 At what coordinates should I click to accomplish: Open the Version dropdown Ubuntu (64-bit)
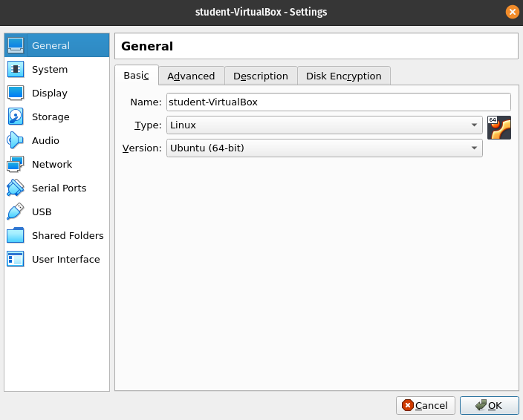pyautogui.click(x=324, y=148)
